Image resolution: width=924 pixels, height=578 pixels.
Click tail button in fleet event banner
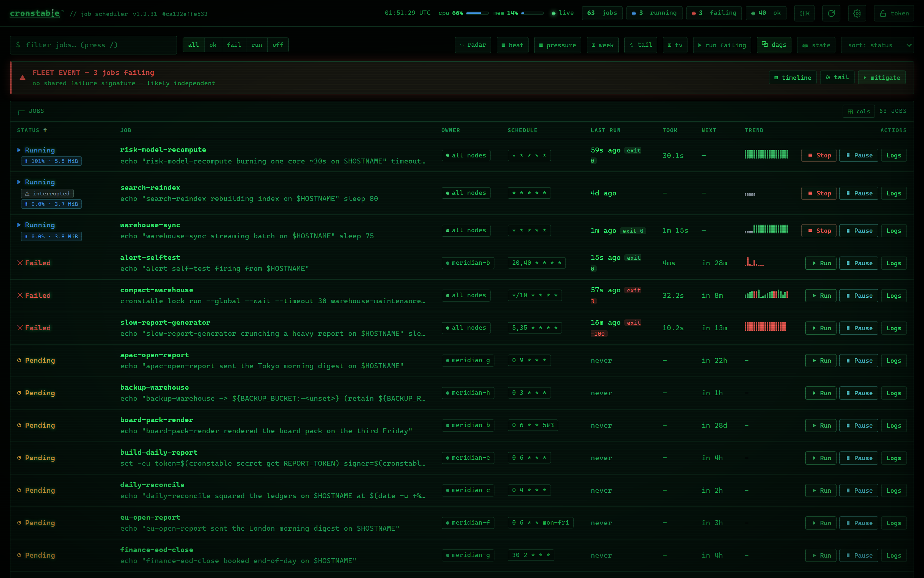point(837,78)
